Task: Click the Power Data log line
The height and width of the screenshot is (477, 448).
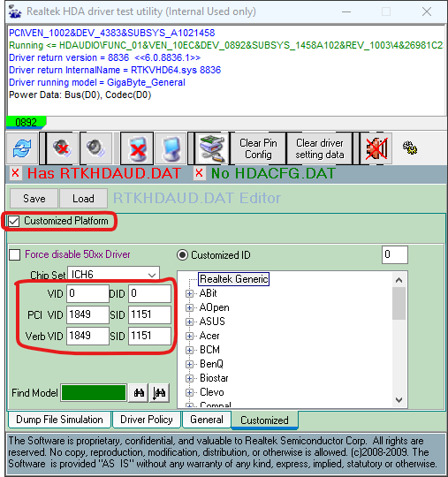Action: 80,95
